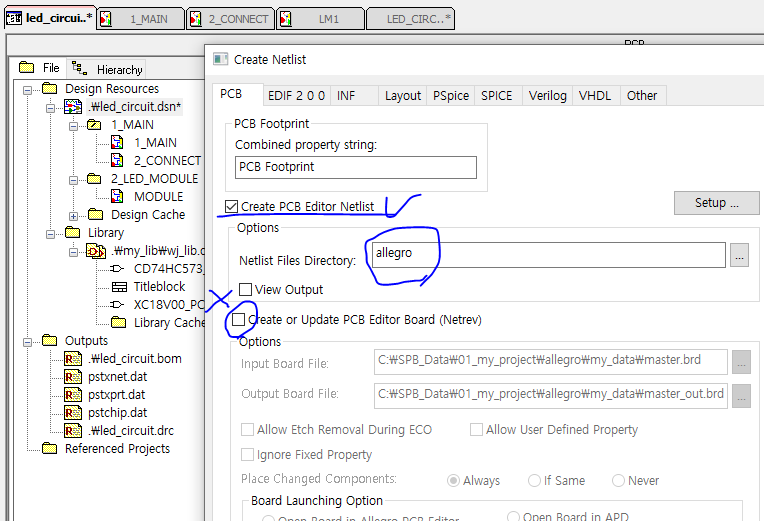Expand the Design Cache node
This screenshot has height=521, width=764.
[74, 216]
